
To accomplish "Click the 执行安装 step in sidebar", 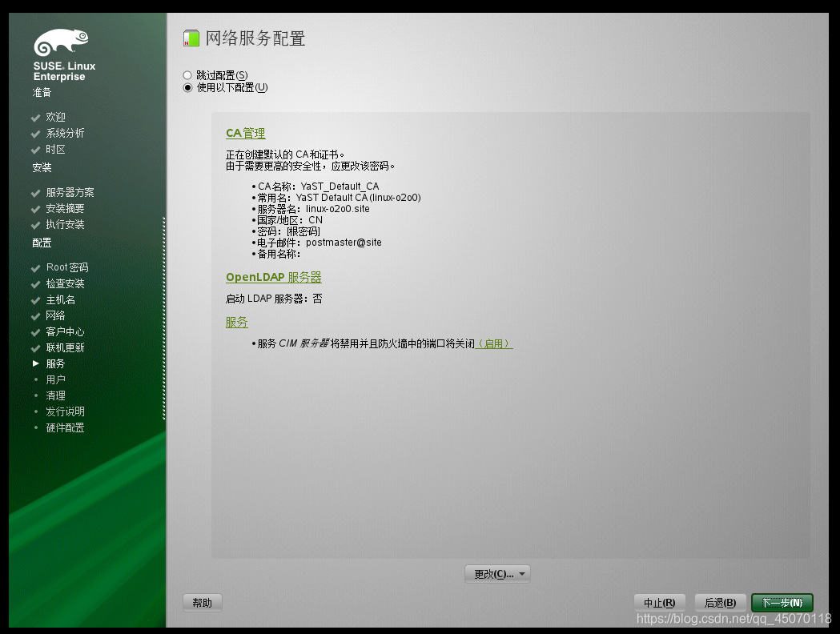I will tap(65, 225).
